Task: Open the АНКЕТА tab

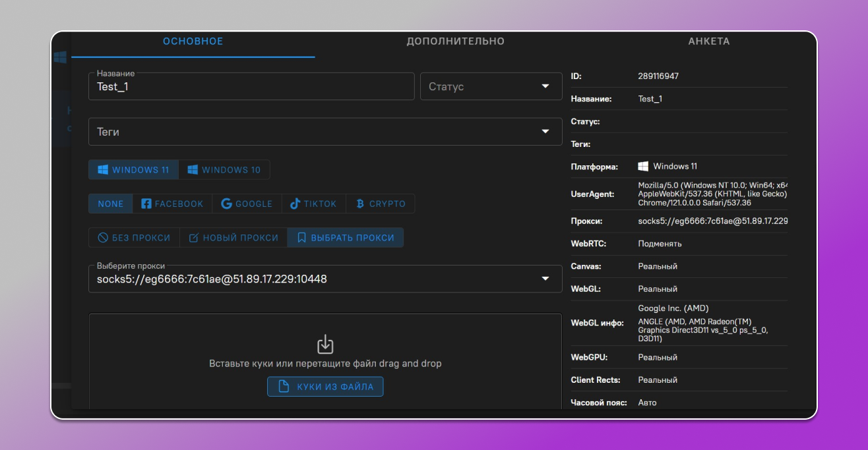Action: 709,42
